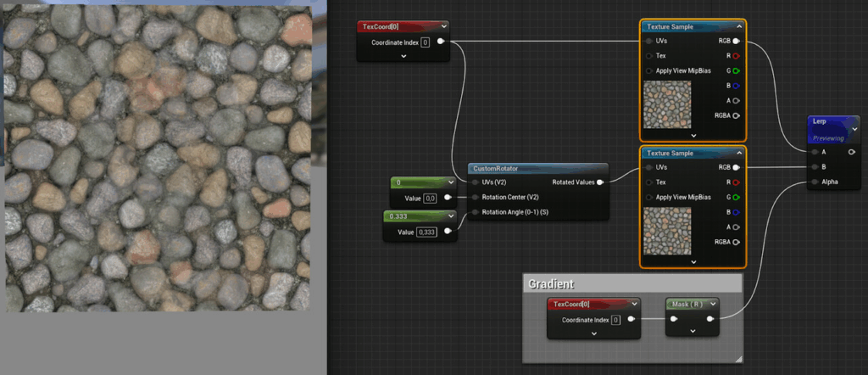Expand the top TexCoord[0] node bottom chevron

click(403, 56)
